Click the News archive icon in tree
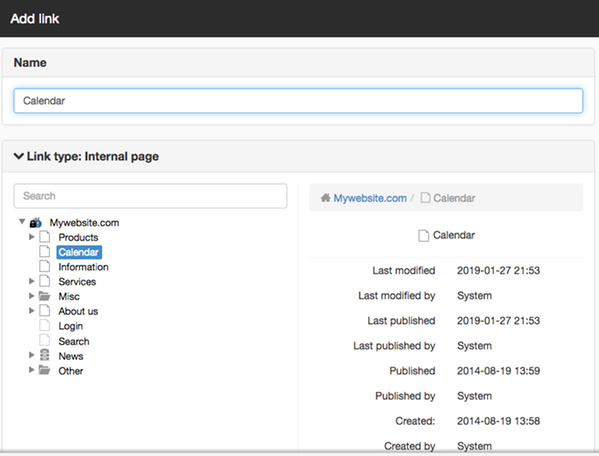Screen dimensions: 599x456 point(45,355)
